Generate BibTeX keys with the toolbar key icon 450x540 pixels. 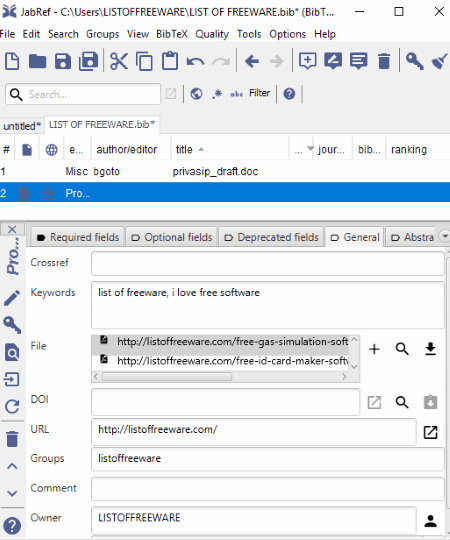414,61
